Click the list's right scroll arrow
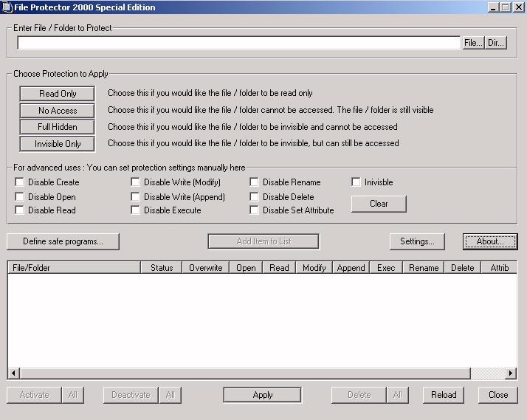527x420 pixels. [511, 373]
